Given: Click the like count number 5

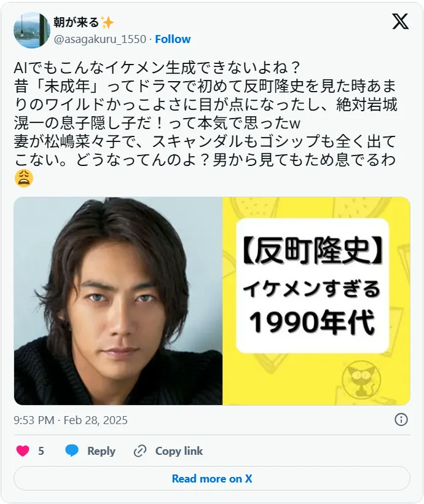Looking at the screenshot, I should tap(41, 451).
